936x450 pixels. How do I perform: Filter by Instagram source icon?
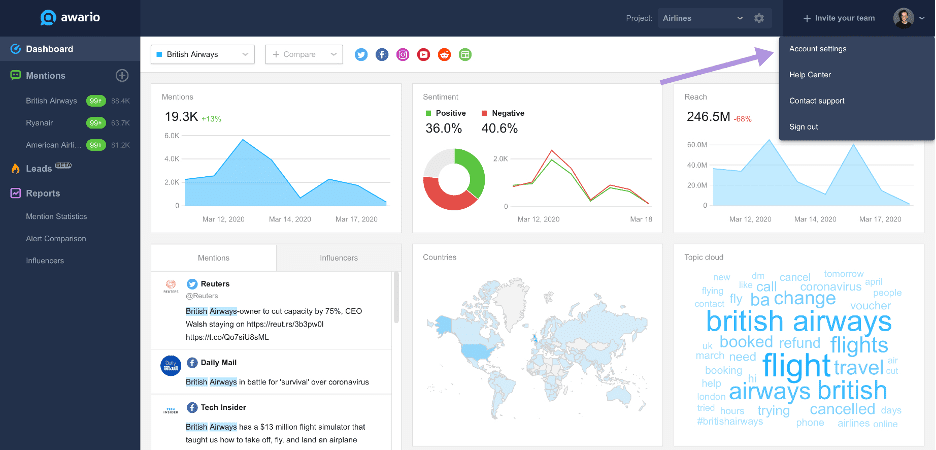coord(403,54)
